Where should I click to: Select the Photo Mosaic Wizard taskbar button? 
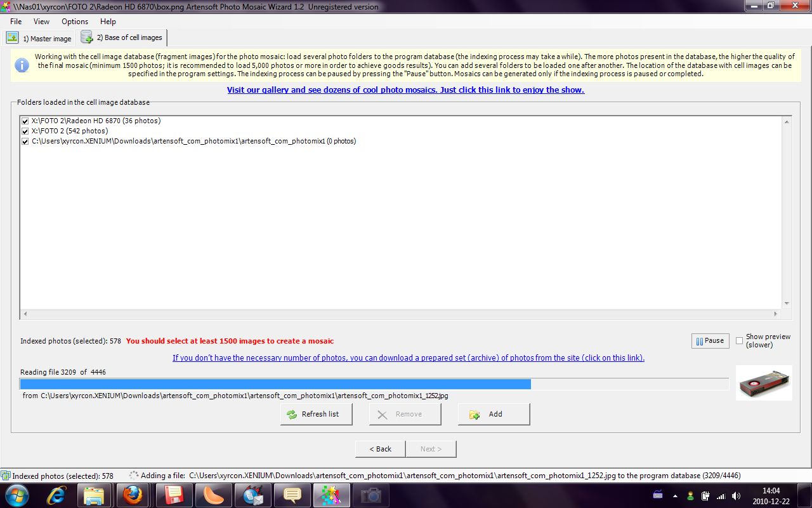coord(331,495)
